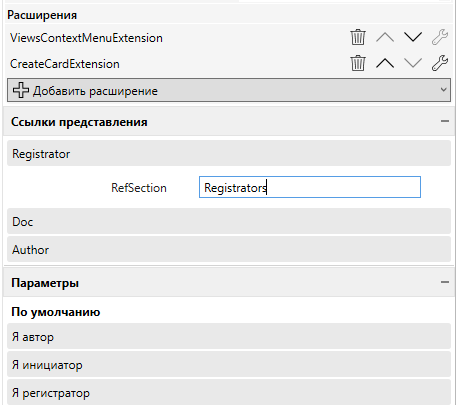Open the Добавить расширение dropdown arrow
The image size is (456, 405).
coord(443,90)
